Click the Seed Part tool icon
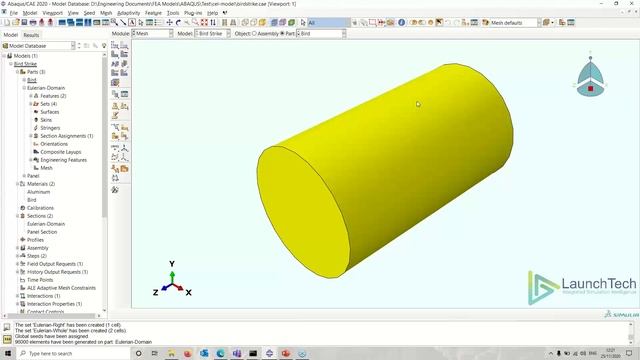Viewport: 640px width, 360px height. [115, 46]
